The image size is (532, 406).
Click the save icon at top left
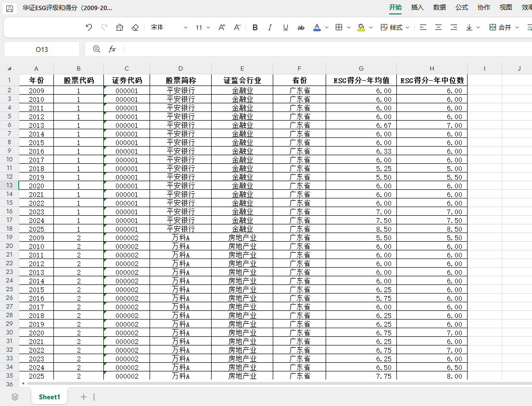point(10,8)
